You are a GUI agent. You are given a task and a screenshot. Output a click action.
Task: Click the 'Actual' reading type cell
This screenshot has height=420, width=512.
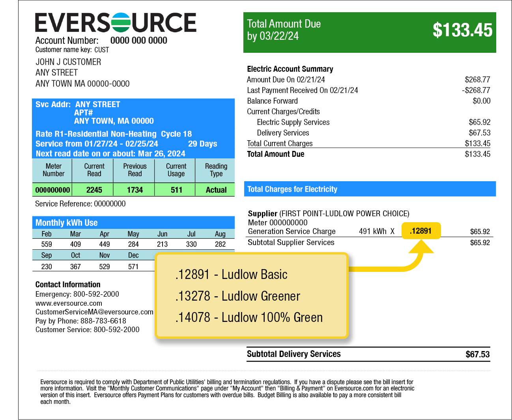pos(216,190)
